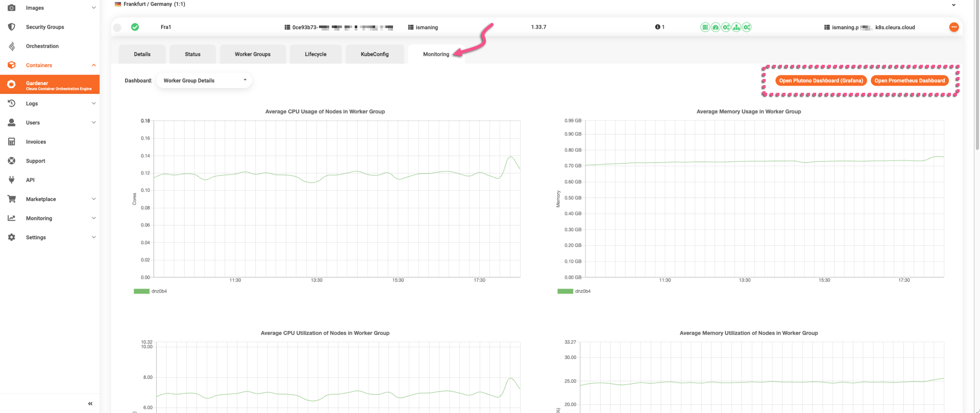This screenshot has width=980, height=413.
Task: Click the green hierarchy network status icon
Action: click(x=737, y=27)
